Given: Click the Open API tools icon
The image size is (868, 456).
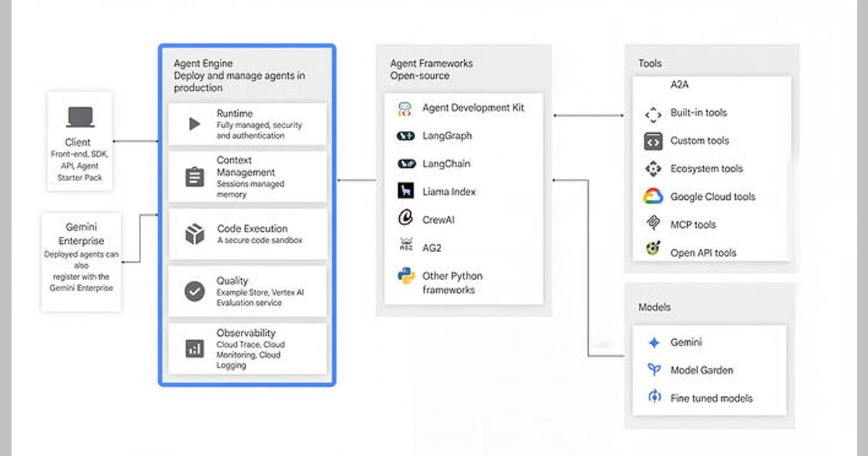Looking at the screenshot, I should [653, 250].
